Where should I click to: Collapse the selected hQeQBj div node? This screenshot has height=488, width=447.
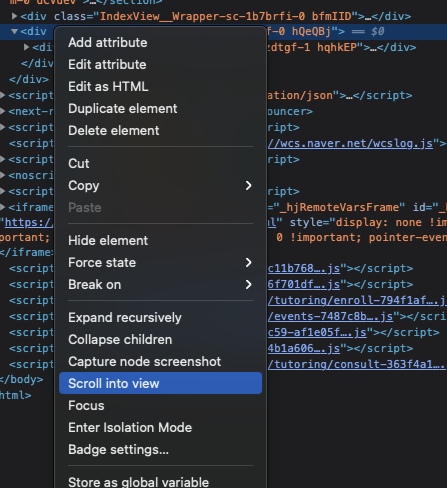[14, 32]
